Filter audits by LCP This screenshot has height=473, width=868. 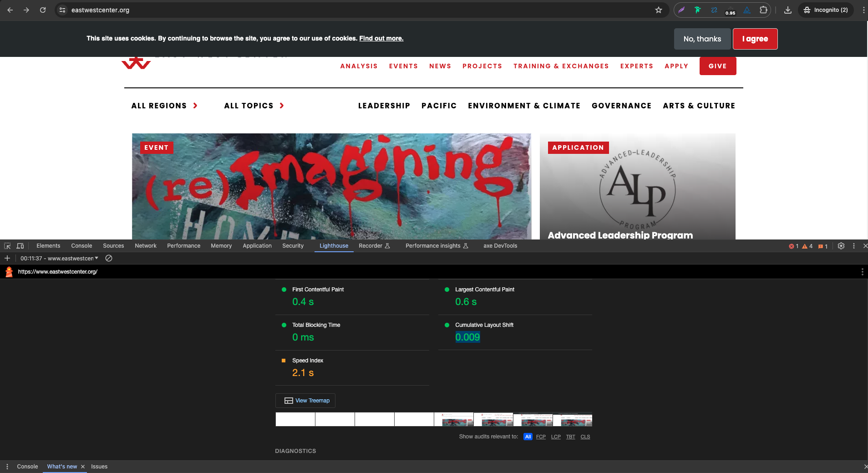pos(556,437)
